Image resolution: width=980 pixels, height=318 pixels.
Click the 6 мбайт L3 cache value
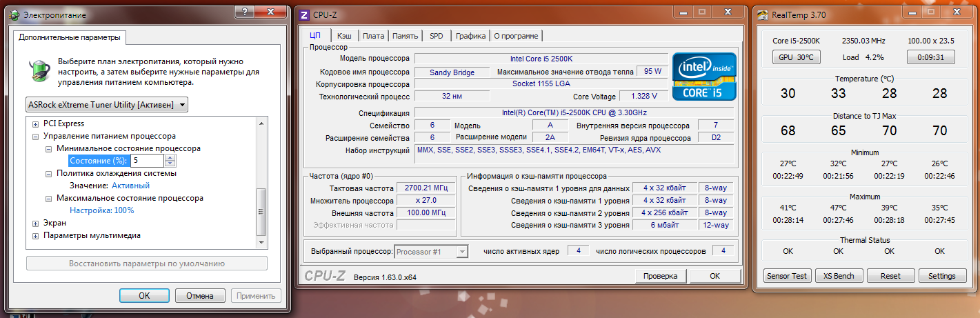pyautogui.click(x=665, y=226)
